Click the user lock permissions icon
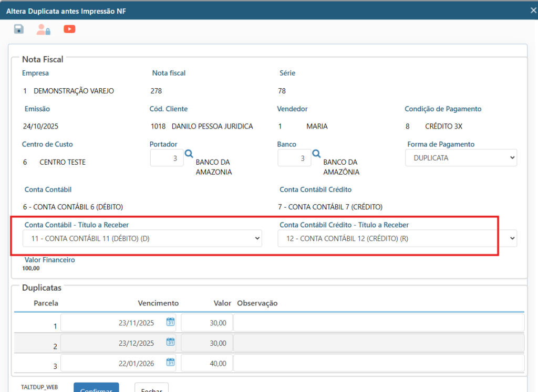The height and width of the screenshot is (392, 538). tap(43, 29)
